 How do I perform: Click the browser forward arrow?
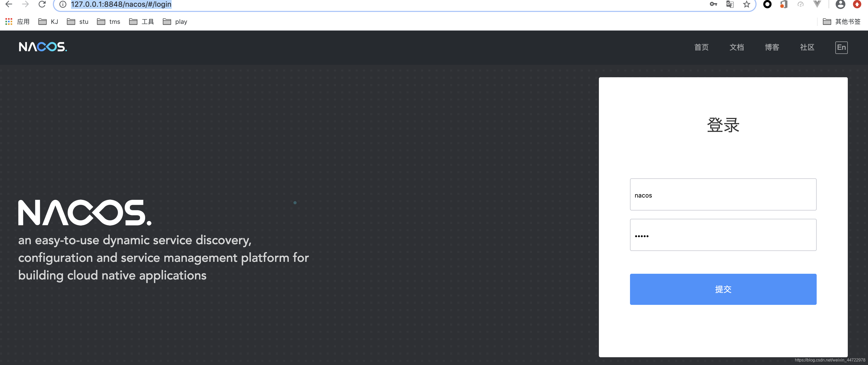click(x=25, y=4)
